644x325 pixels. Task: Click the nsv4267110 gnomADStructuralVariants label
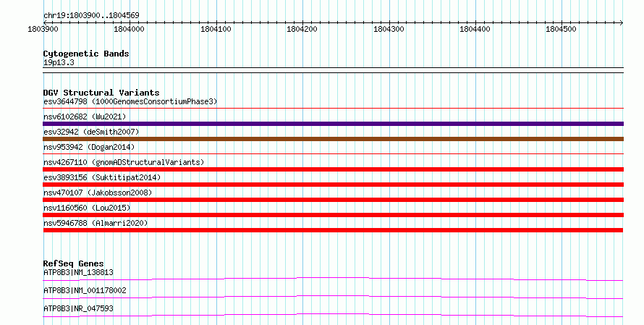click(x=124, y=162)
